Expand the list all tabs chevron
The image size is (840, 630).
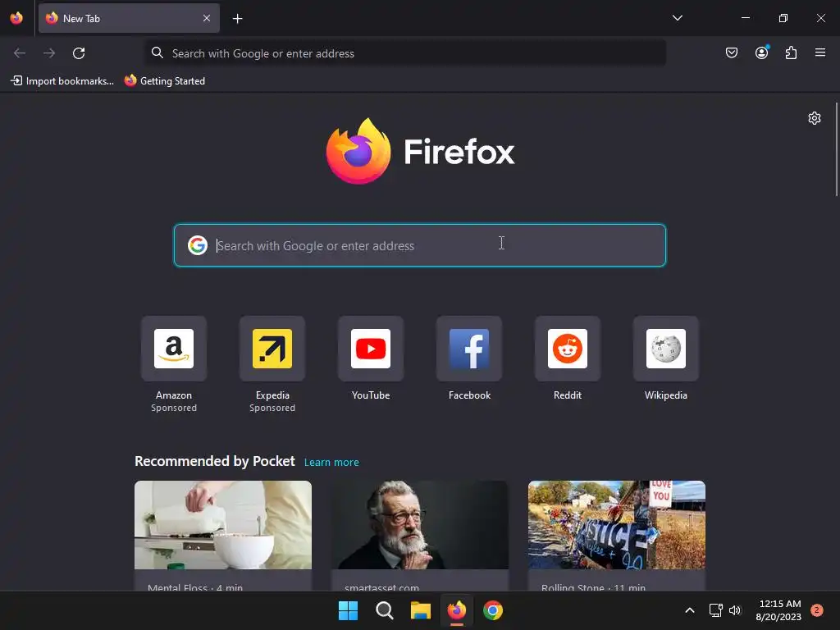[677, 18]
